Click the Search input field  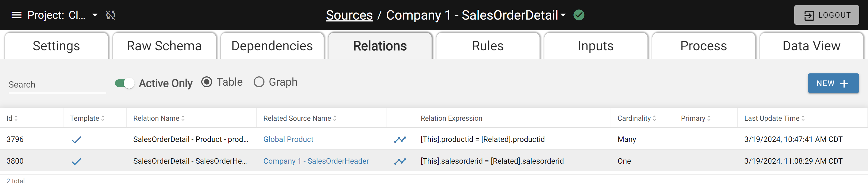pyautogui.click(x=57, y=85)
